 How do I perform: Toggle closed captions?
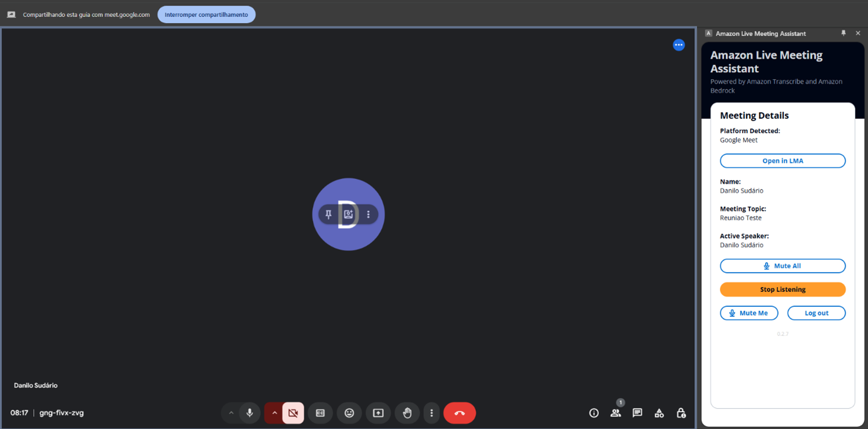point(320,413)
